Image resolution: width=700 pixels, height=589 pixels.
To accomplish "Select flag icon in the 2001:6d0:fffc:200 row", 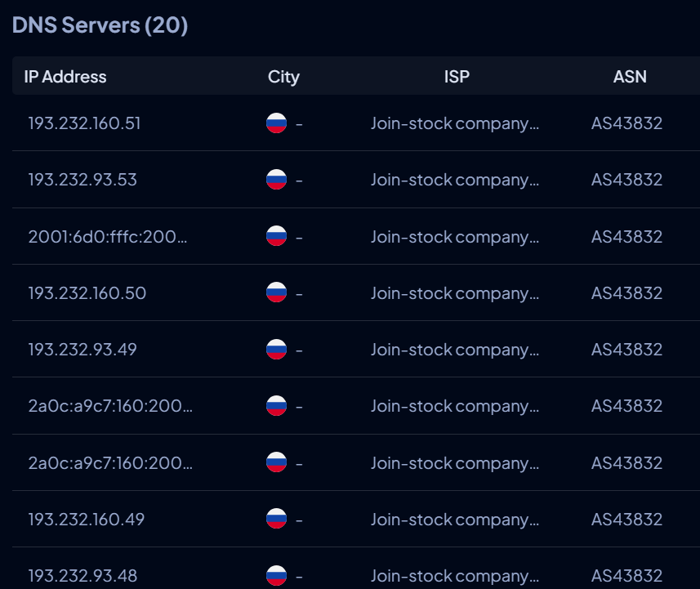I will [276, 236].
